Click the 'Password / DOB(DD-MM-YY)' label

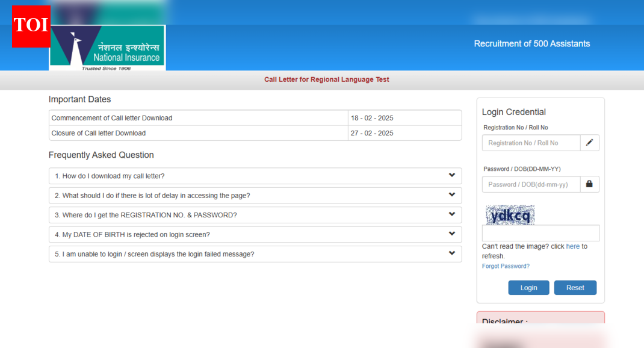click(x=522, y=169)
